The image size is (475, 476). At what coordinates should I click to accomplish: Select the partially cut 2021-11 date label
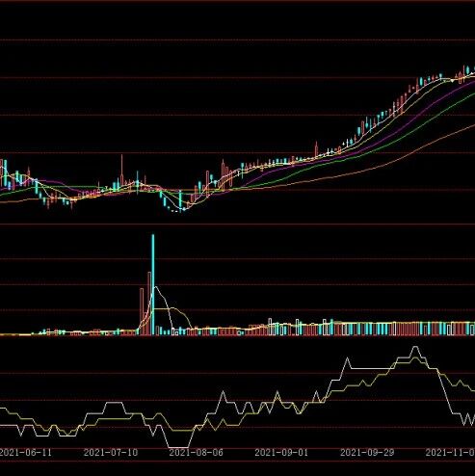[x=450, y=453]
